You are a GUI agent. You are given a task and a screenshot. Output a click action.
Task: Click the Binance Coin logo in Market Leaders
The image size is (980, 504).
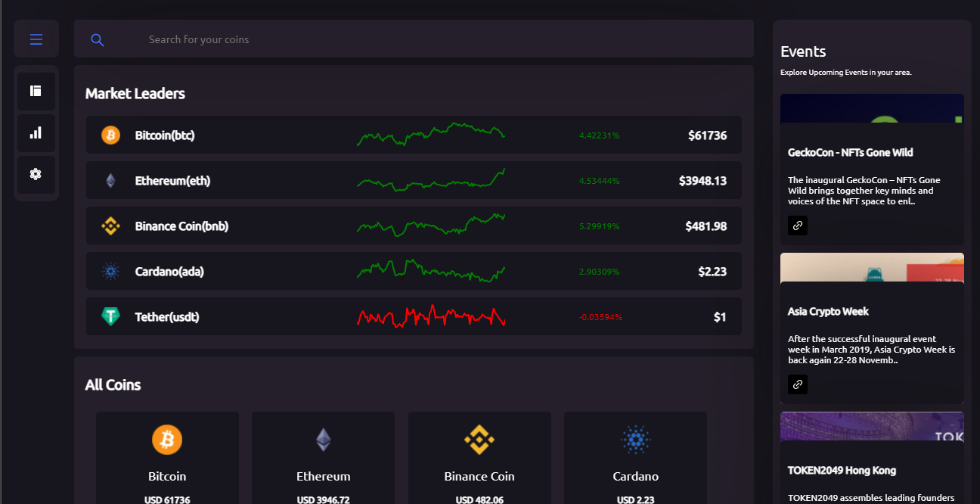pyautogui.click(x=111, y=226)
